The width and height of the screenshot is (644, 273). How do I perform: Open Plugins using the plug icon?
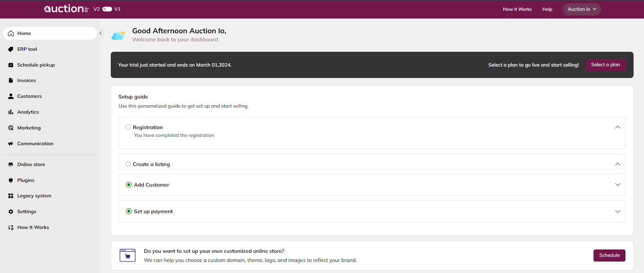click(11, 180)
